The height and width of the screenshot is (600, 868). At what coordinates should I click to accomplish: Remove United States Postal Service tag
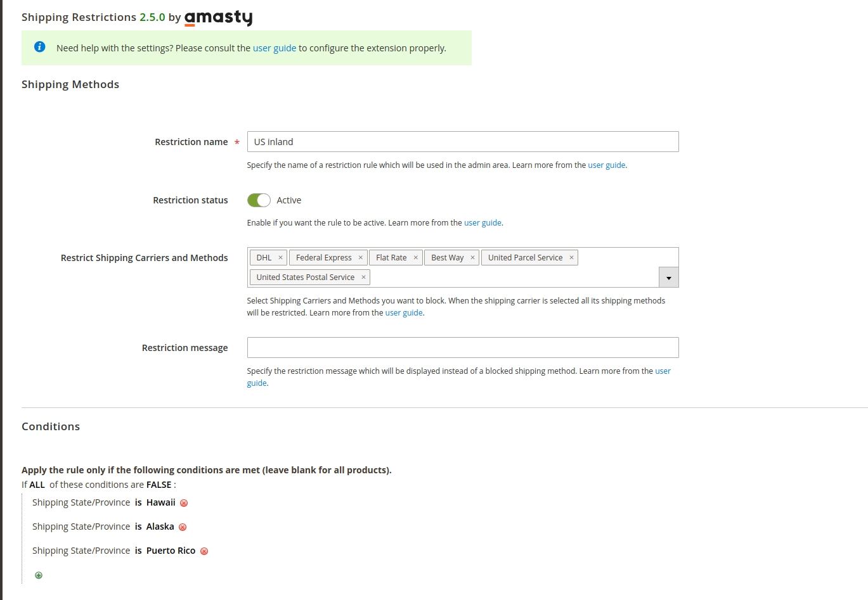coord(363,278)
